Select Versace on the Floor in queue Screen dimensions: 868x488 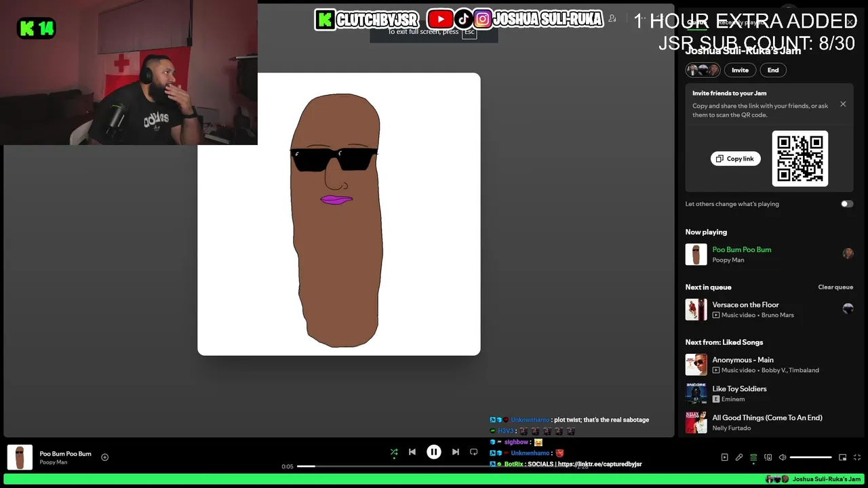pos(745,305)
